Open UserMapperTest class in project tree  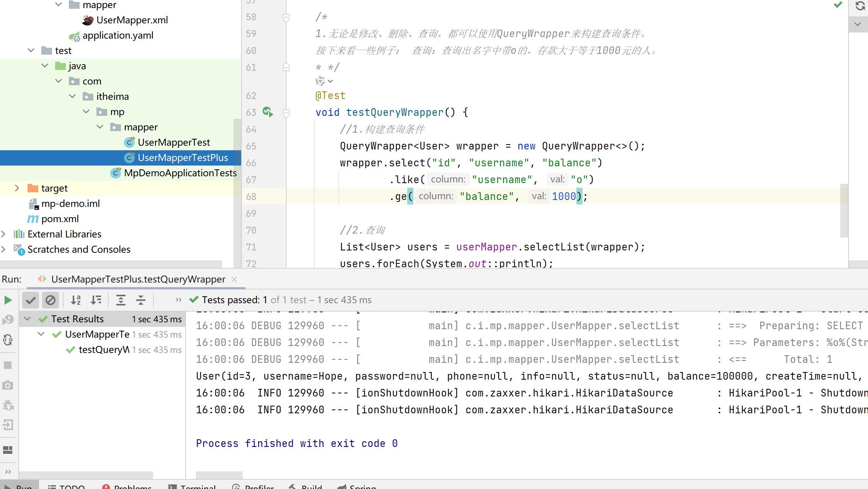pos(173,142)
